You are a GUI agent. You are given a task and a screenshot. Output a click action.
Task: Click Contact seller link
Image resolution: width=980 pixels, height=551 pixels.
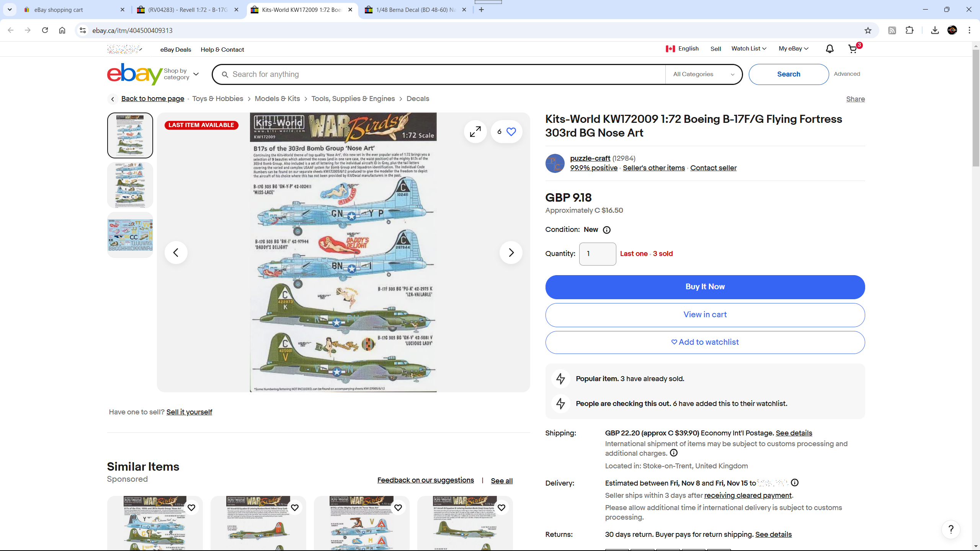coord(713,168)
